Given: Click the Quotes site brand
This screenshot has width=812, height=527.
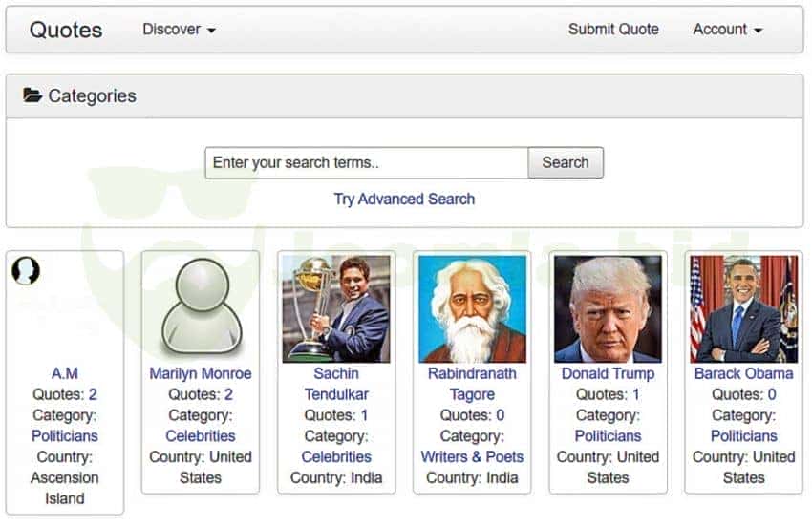Looking at the screenshot, I should coord(66,30).
